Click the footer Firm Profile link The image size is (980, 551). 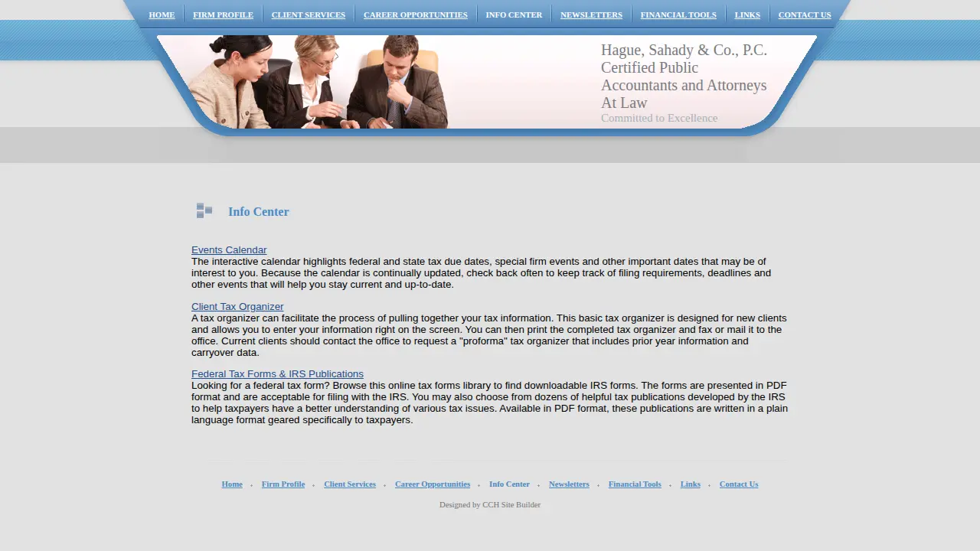coord(283,484)
